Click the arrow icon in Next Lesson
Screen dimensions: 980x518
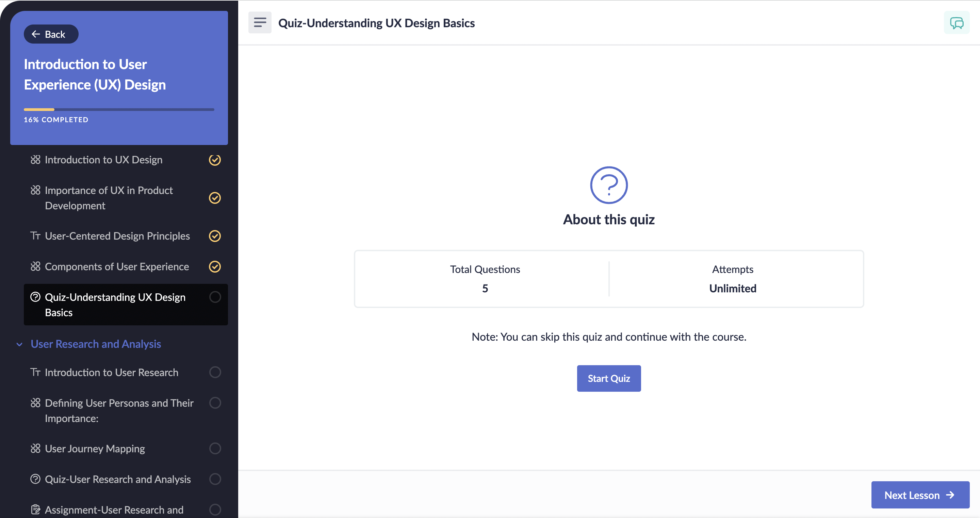[950, 495]
